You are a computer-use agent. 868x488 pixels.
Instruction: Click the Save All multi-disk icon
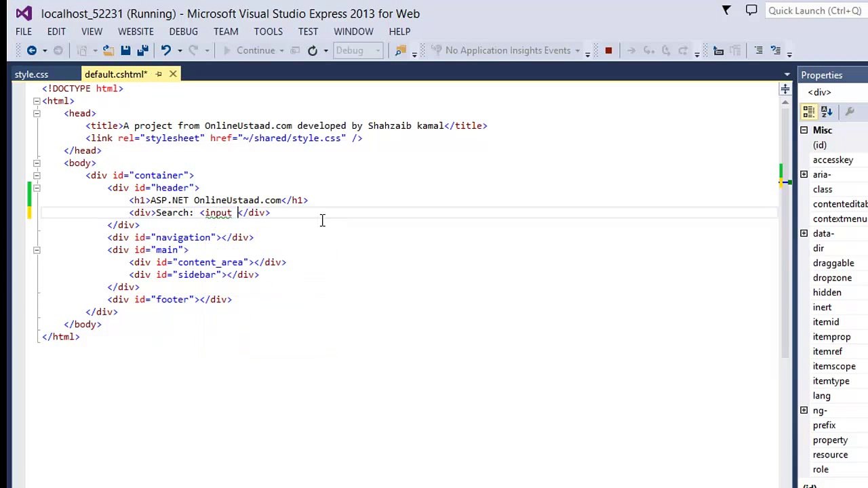142,50
